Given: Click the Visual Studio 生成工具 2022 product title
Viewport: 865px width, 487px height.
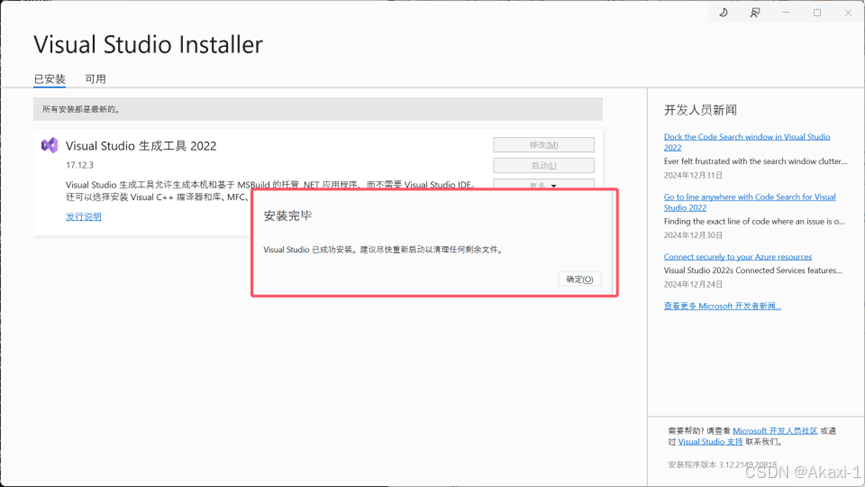Looking at the screenshot, I should [141, 146].
